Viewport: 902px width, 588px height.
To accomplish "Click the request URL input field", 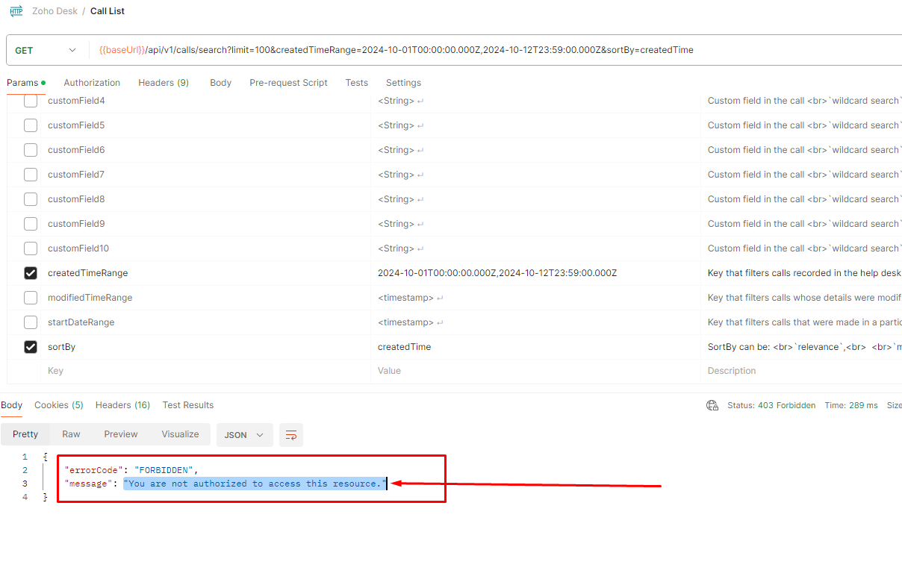I will [x=497, y=50].
